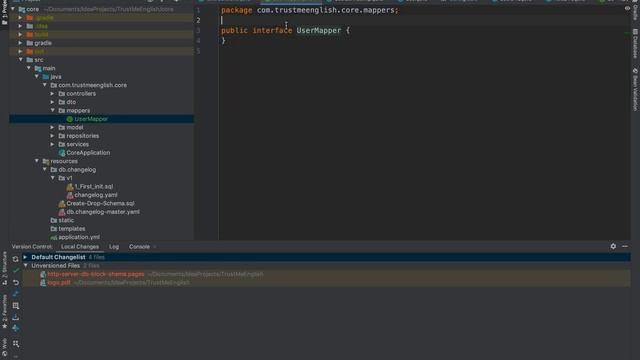Click the Create-Drop-Schema.sql file icon
This screenshot has height=360, width=640.
(62, 203)
